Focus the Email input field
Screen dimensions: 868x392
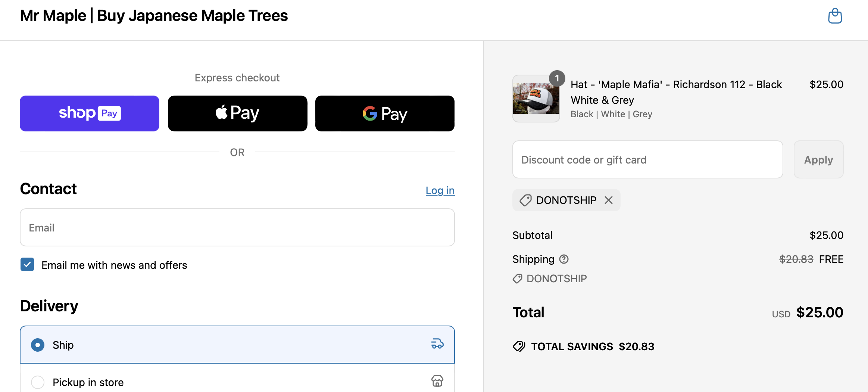(237, 227)
